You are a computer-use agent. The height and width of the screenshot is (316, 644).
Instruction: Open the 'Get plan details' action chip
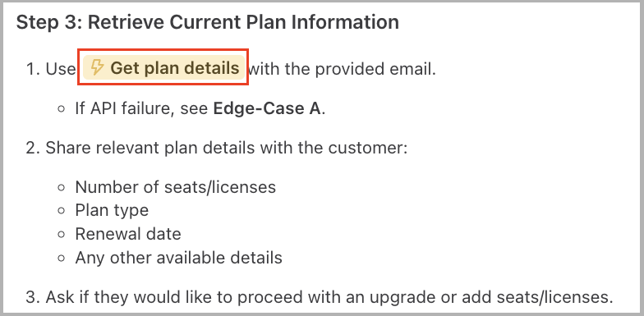click(164, 67)
